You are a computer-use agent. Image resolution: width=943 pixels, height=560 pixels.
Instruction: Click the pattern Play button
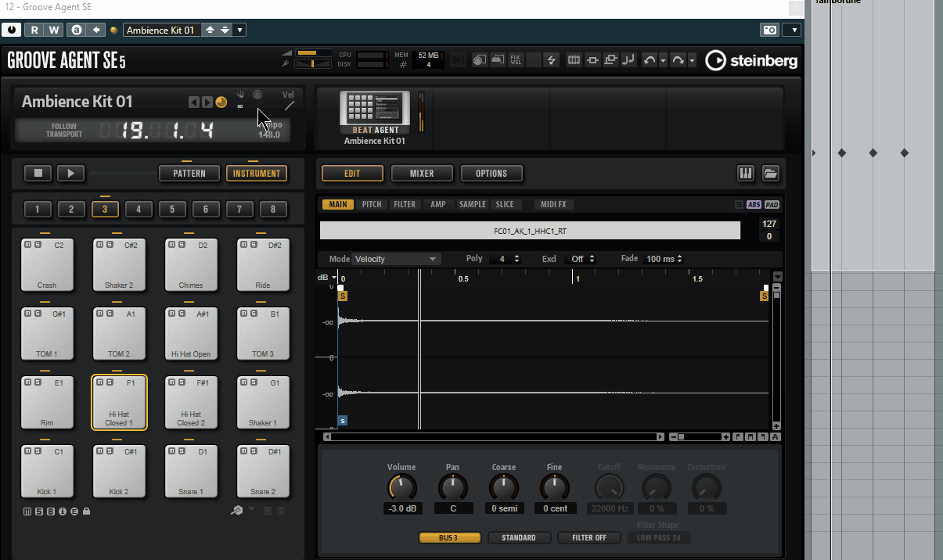(70, 173)
